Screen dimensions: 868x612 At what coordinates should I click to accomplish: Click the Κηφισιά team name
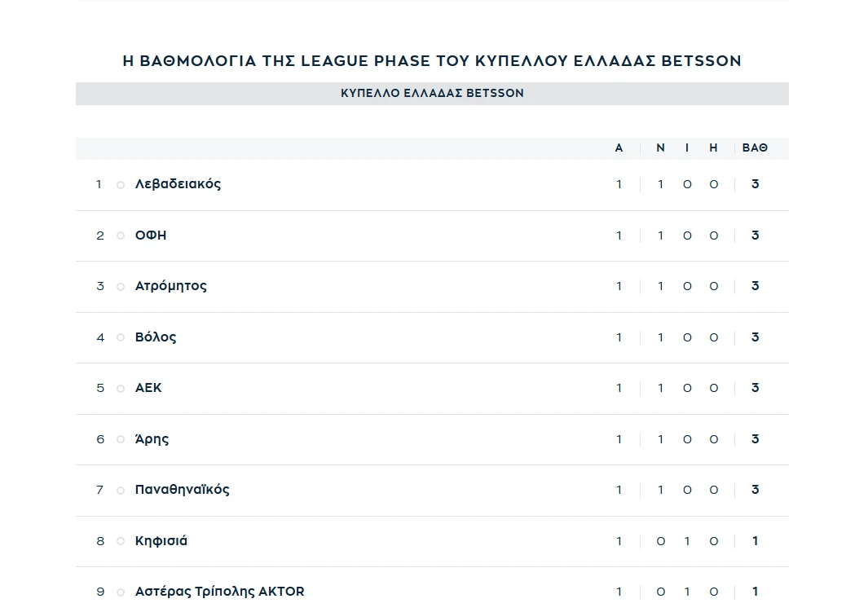tap(161, 540)
